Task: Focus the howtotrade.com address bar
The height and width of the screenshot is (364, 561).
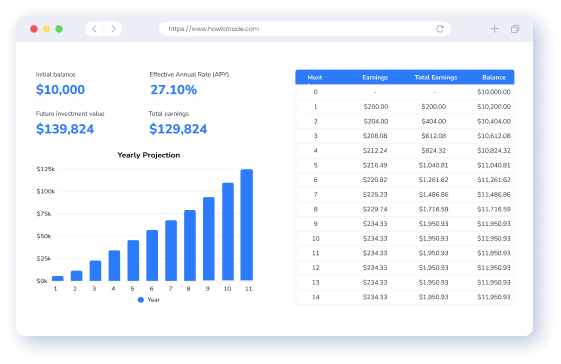Action: 305,29
